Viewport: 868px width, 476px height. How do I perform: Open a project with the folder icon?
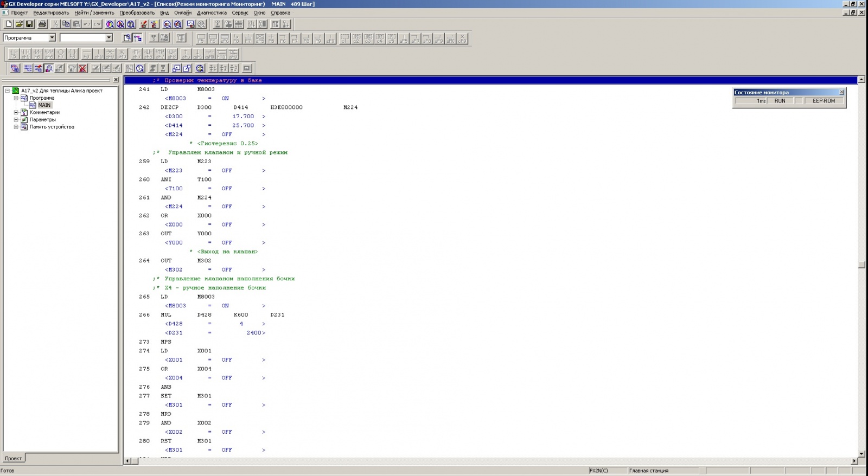(x=19, y=24)
